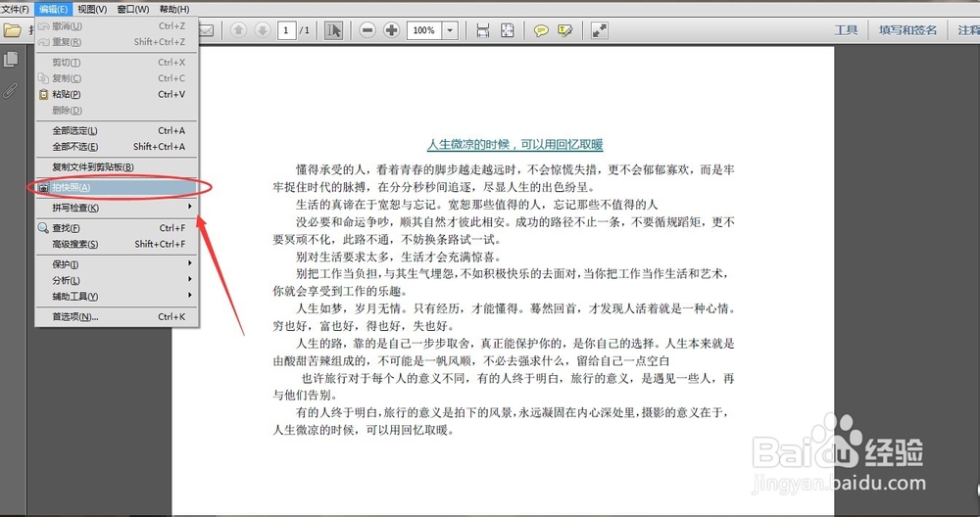Image resolution: width=980 pixels, height=517 pixels.
Task: Open 首选项(N)... preferences
Action: (x=117, y=316)
